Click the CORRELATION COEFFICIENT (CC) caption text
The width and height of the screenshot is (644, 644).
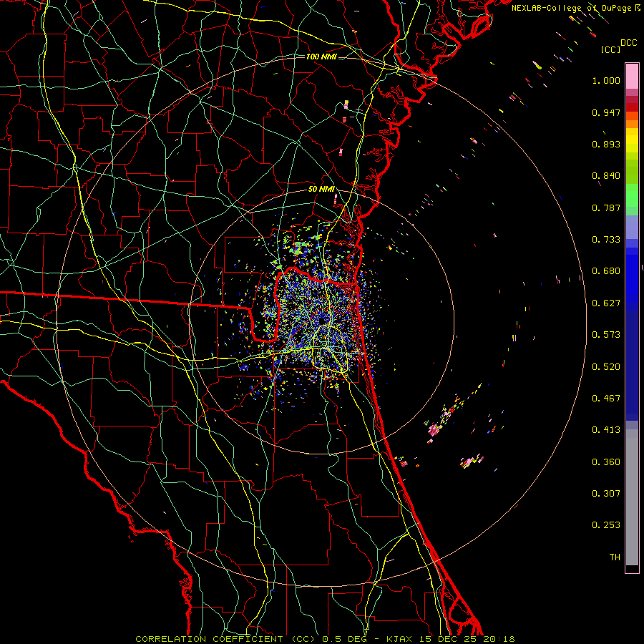click(225, 639)
